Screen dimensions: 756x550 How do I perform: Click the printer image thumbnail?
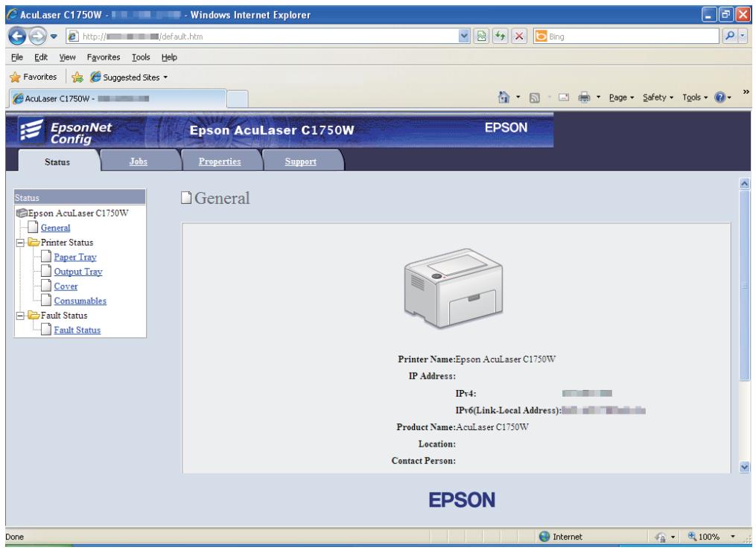click(454, 288)
